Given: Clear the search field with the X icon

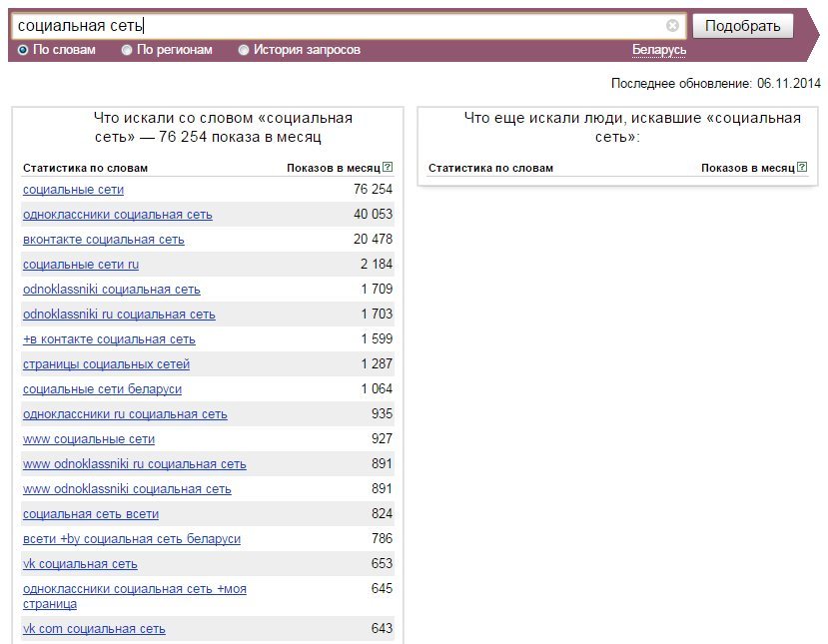Looking at the screenshot, I should (672, 25).
